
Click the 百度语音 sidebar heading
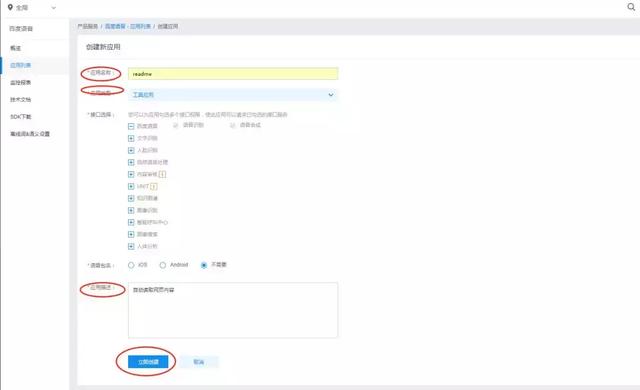point(21,29)
